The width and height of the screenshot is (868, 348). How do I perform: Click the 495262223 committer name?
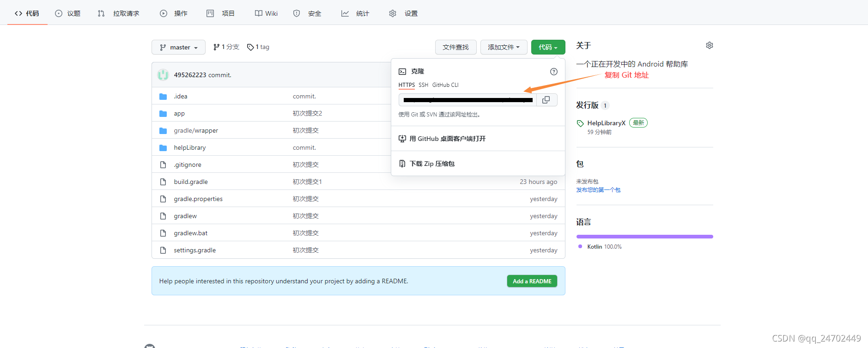pos(190,75)
